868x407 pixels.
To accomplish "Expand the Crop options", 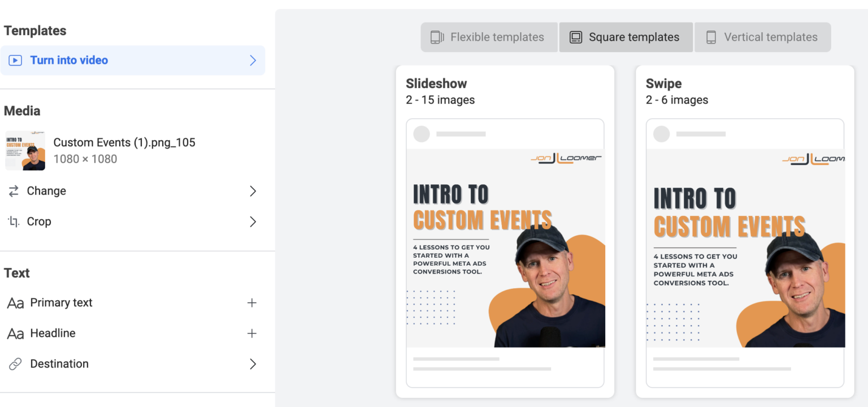I will [253, 222].
